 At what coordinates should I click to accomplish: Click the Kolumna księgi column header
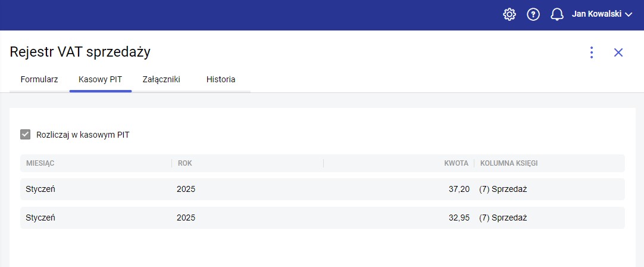point(509,163)
